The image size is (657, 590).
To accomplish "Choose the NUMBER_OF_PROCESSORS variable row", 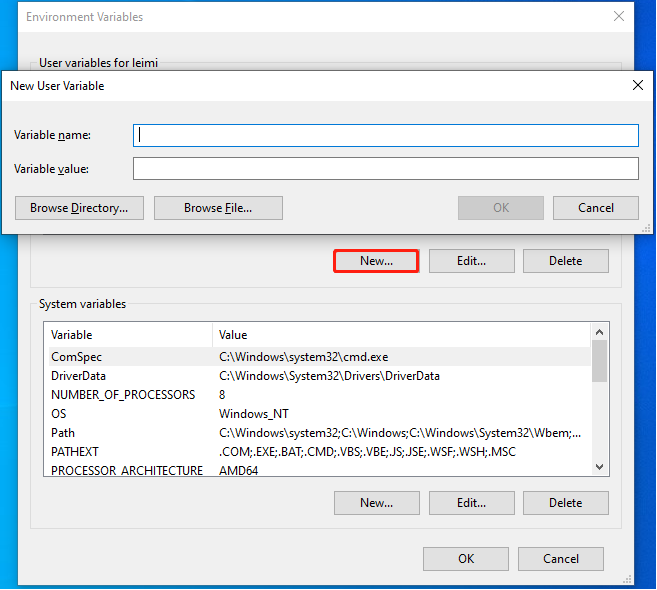I will coord(123,395).
